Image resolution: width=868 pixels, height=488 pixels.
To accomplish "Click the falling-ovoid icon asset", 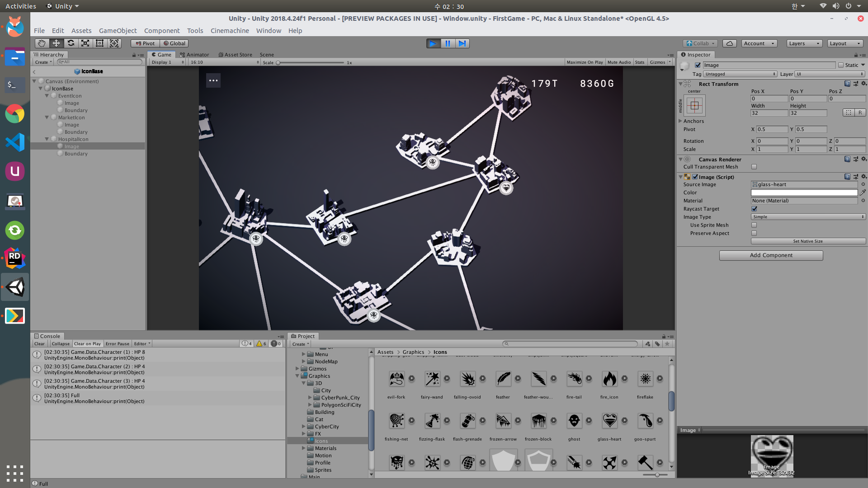I will (x=467, y=379).
